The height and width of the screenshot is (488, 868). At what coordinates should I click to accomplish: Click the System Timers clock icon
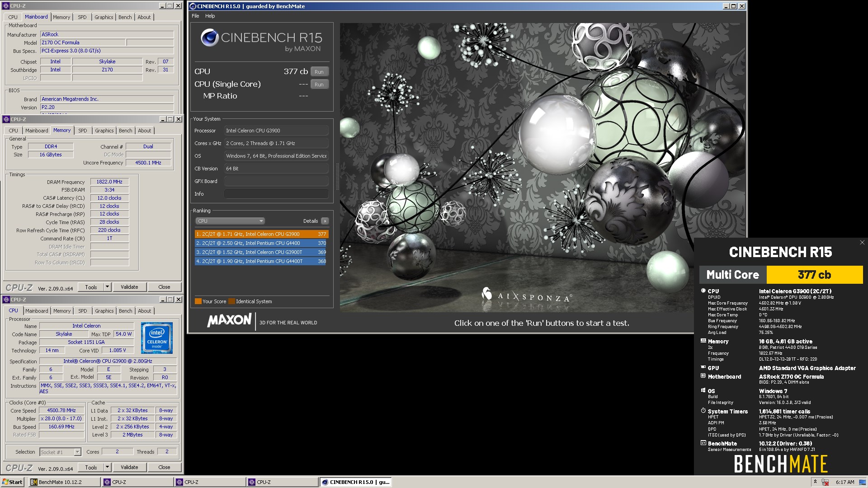tap(703, 411)
